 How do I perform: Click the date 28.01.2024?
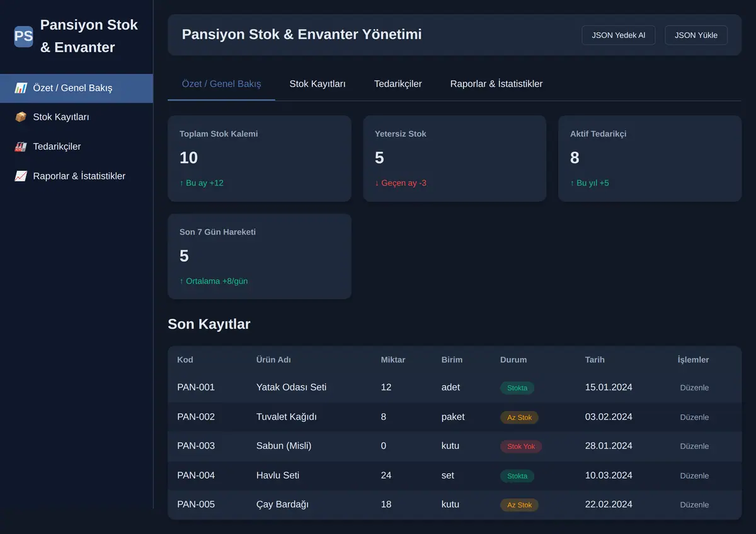click(609, 446)
